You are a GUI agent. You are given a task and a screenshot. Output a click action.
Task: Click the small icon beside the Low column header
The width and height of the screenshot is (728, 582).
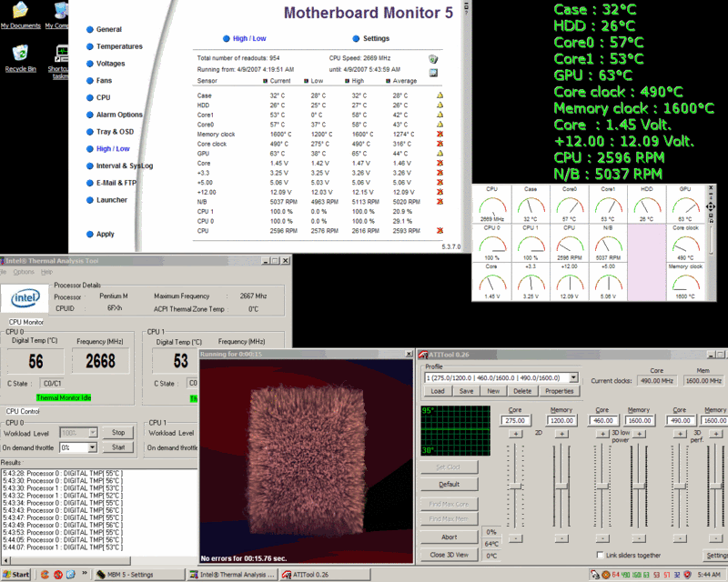(x=307, y=81)
